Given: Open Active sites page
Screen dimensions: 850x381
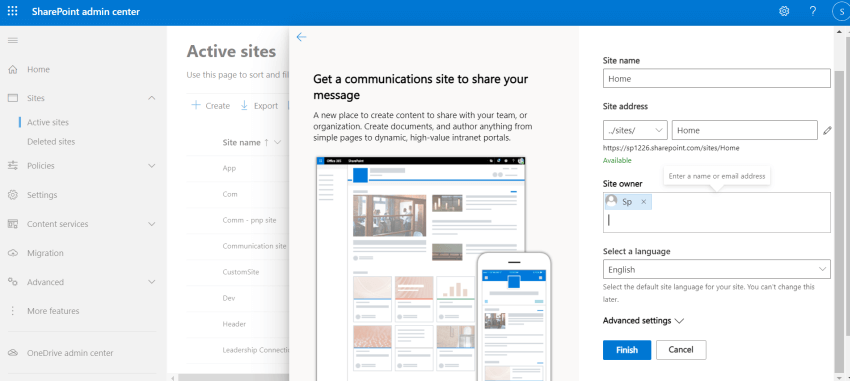Looking at the screenshot, I should pyautogui.click(x=48, y=122).
